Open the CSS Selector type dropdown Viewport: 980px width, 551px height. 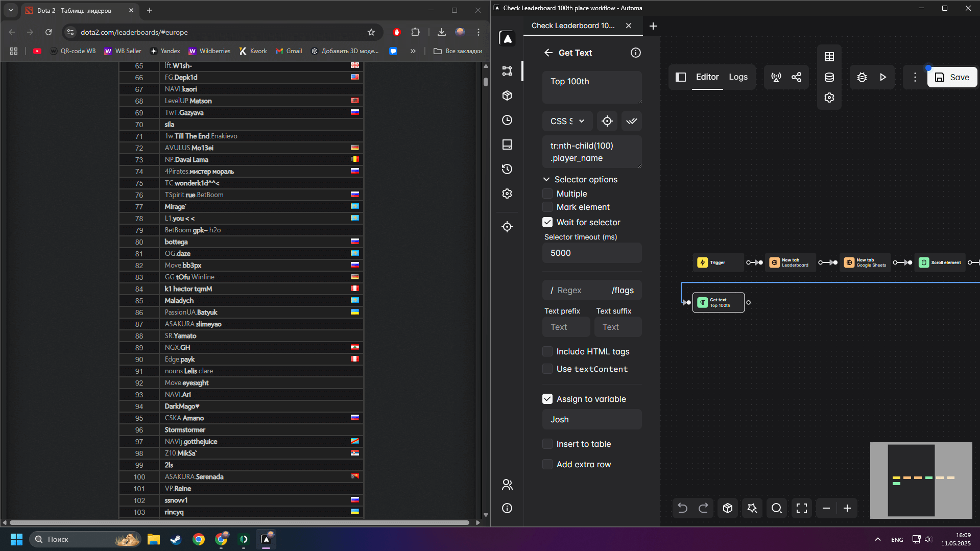[x=567, y=121]
